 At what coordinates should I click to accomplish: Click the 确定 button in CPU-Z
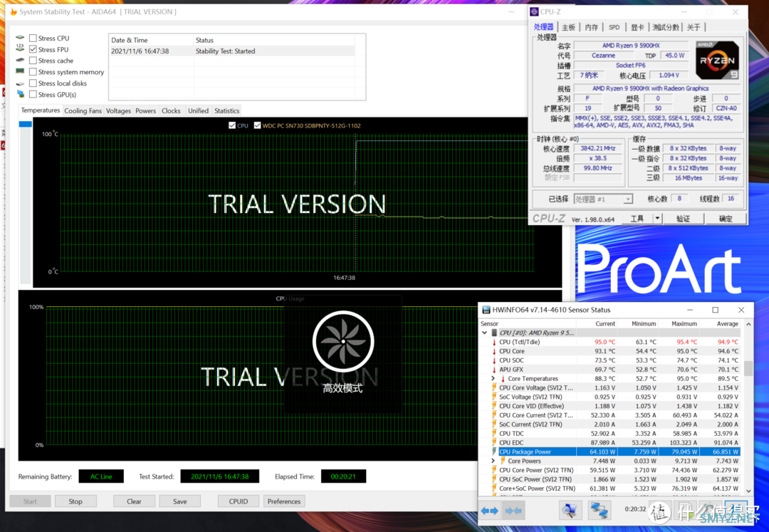point(726,219)
